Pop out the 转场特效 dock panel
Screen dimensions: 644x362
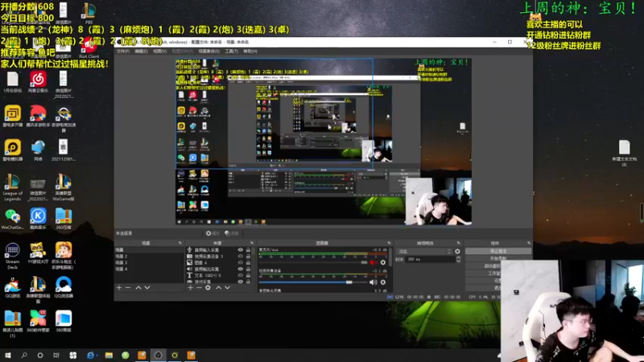coord(459,243)
